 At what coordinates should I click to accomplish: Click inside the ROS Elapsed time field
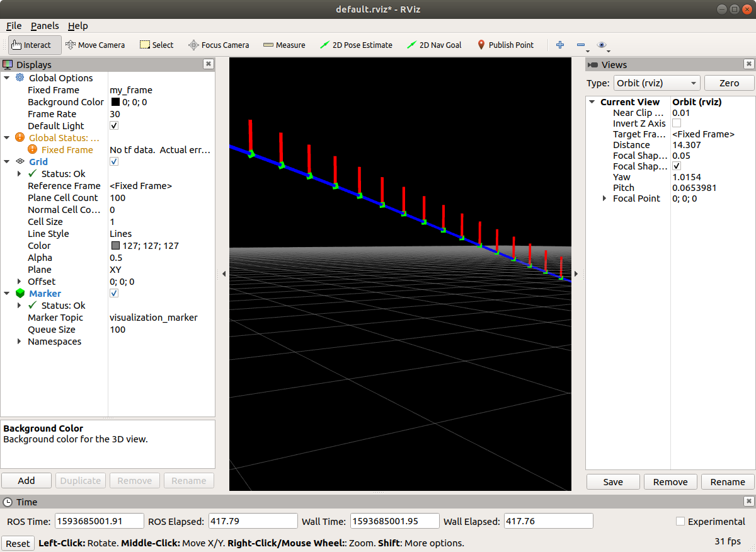253,520
